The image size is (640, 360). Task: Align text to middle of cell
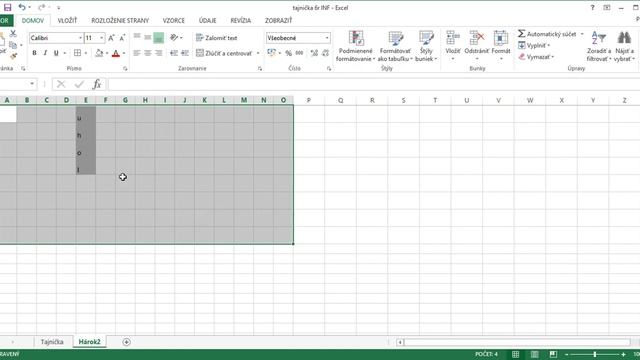[x=148, y=38]
